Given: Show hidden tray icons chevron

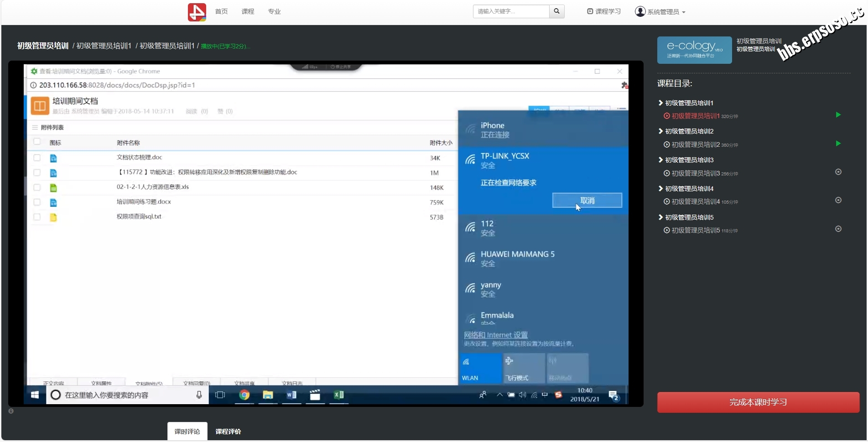Looking at the screenshot, I should tap(499, 395).
